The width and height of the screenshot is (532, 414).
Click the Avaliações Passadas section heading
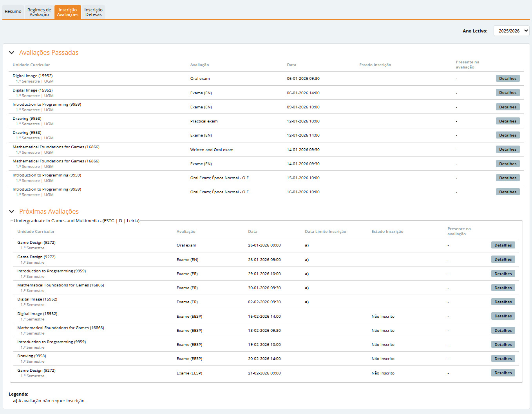pos(49,52)
